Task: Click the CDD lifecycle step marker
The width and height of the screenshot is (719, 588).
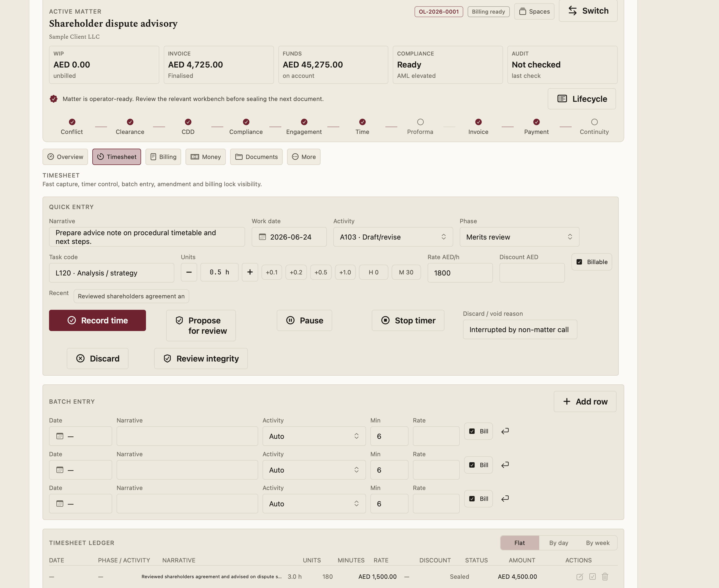Action: [x=188, y=122]
